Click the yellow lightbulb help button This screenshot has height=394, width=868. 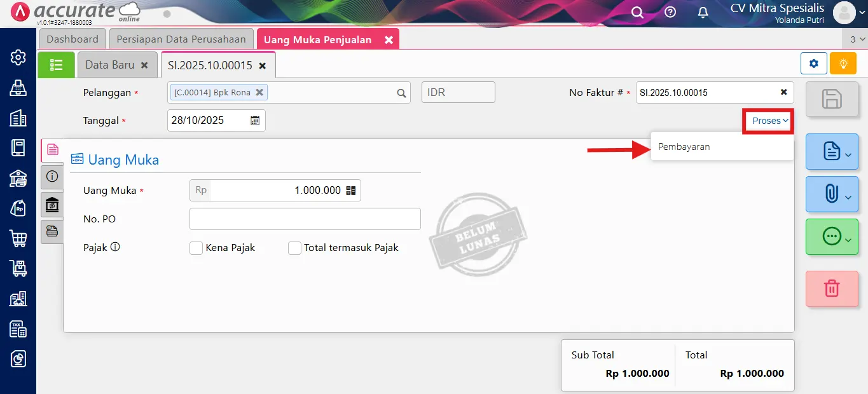click(843, 64)
